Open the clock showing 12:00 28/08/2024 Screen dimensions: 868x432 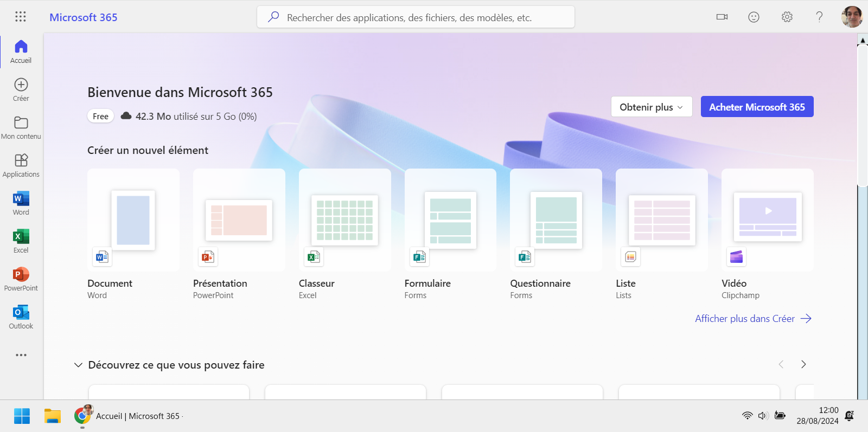point(818,416)
